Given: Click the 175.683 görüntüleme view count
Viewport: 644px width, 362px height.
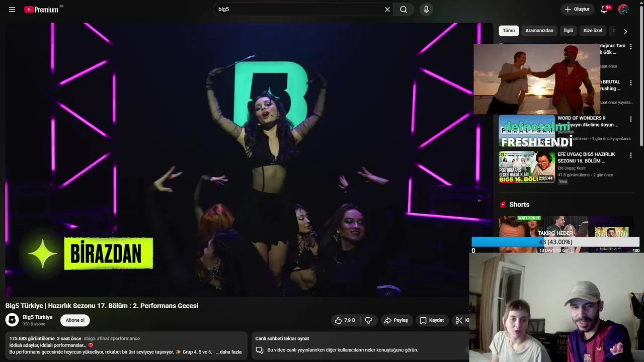Looking at the screenshot, I should [x=32, y=339].
